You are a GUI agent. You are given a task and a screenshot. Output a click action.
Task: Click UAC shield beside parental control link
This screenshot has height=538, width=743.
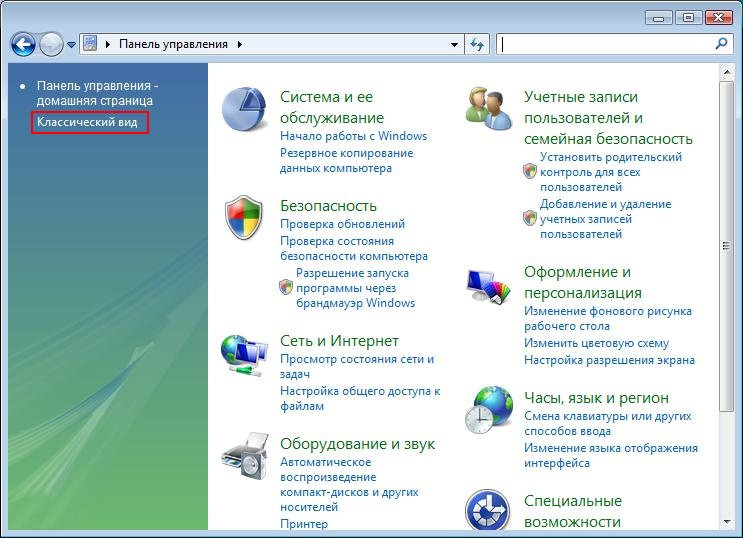(x=530, y=171)
